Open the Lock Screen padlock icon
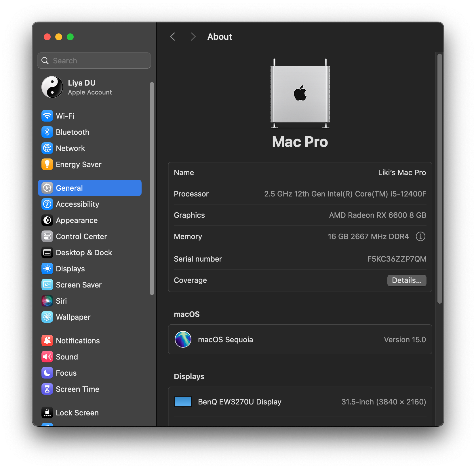The height and width of the screenshot is (469, 476). coord(47,413)
